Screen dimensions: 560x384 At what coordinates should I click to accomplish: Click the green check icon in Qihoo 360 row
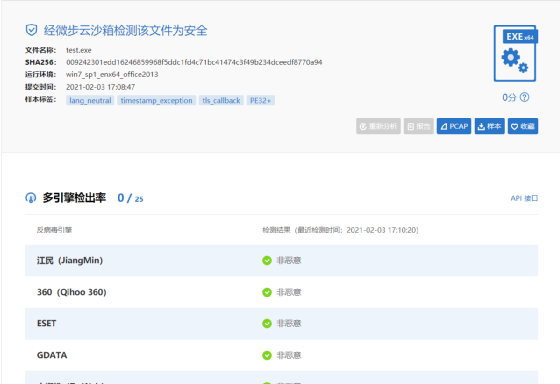267,292
